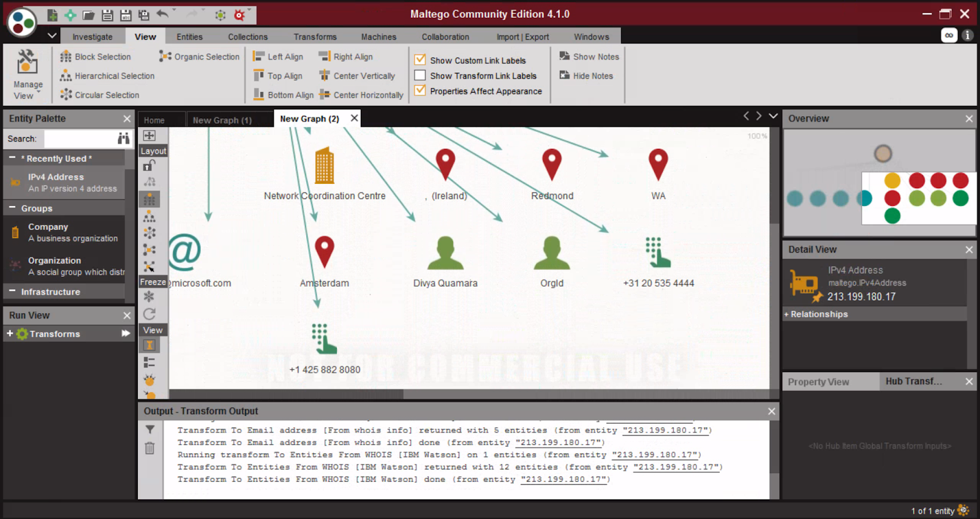The width and height of the screenshot is (980, 519).
Task: Collapse the Infrastructure section
Action: click(x=12, y=291)
